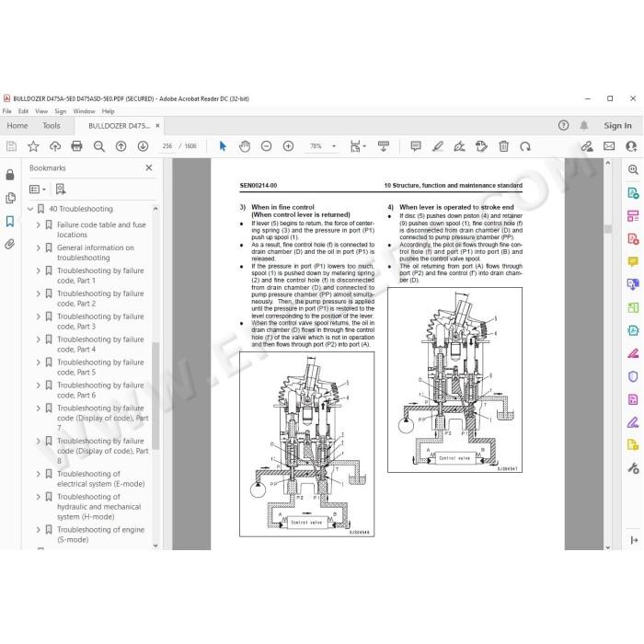
Task: Open fit page options icon
Action: [x=357, y=146]
